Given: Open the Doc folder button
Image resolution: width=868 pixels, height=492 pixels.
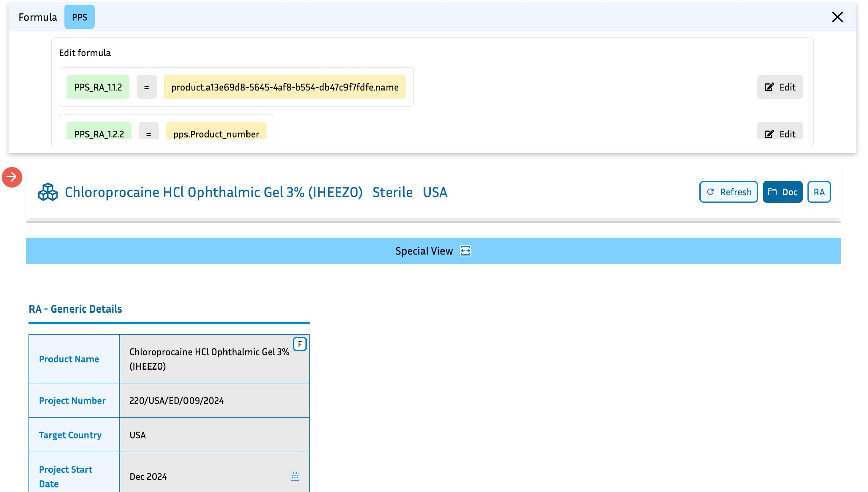Looking at the screenshot, I should 782,192.
